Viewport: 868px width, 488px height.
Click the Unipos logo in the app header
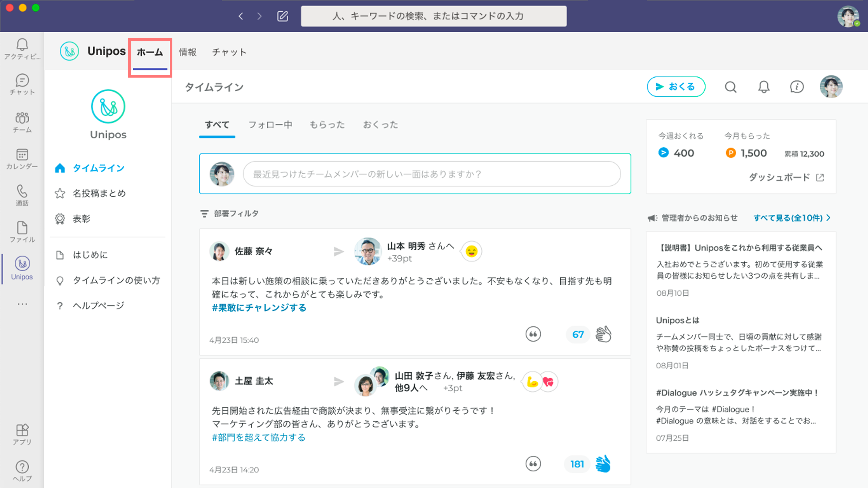[x=69, y=51]
